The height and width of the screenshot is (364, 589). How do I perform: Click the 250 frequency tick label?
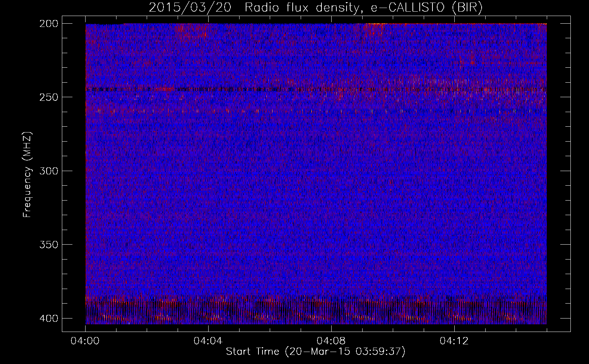click(48, 97)
